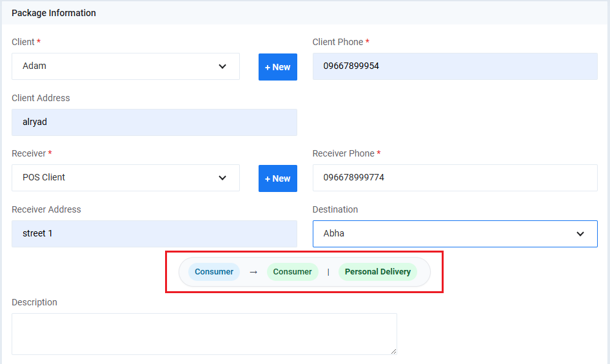The width and height of the screenshot is (610, 364).
Task: Click the chevron arrow in Receiver dropdown
Action: [222, 178]
